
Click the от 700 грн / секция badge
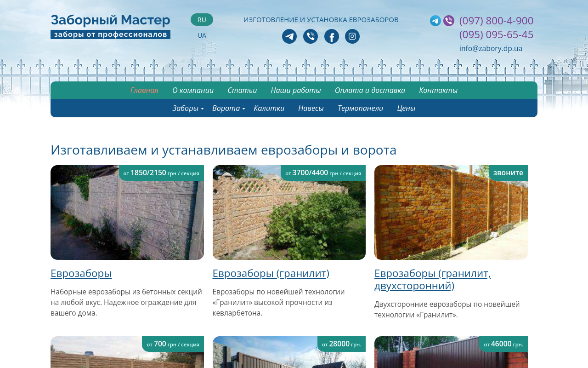(173, 344)
